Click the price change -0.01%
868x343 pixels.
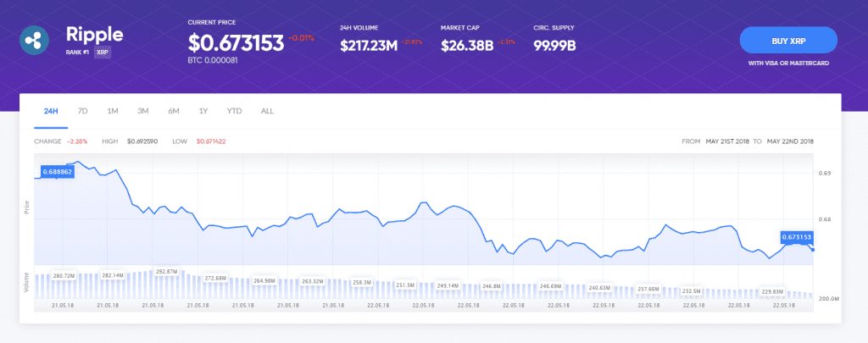click(302, 38)
